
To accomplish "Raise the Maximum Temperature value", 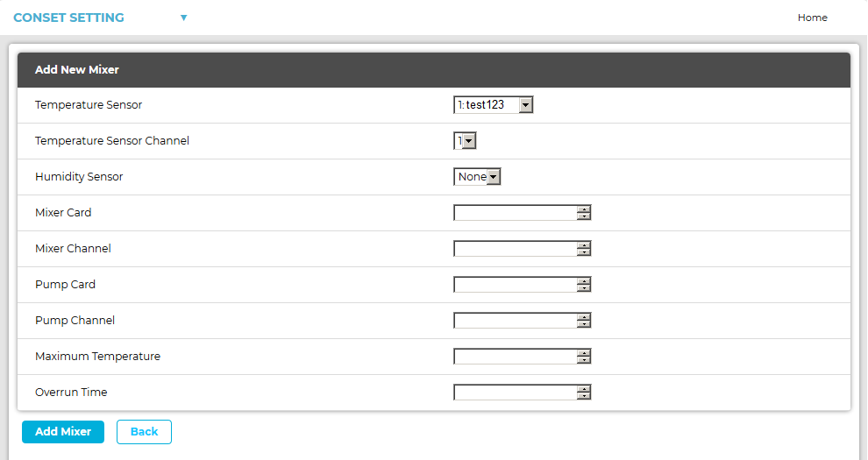I will (584, 353).
